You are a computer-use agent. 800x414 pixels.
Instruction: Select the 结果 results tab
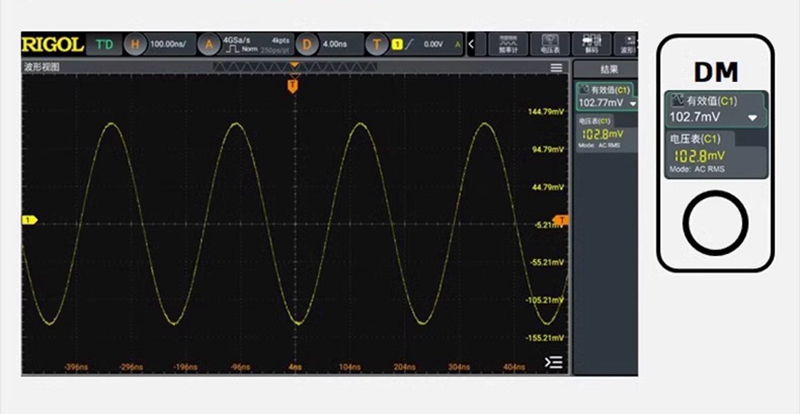(608, 69)
